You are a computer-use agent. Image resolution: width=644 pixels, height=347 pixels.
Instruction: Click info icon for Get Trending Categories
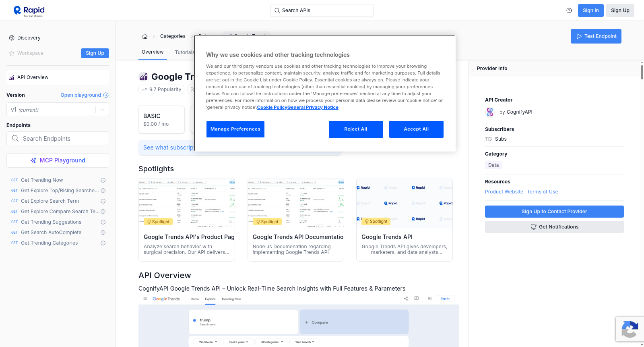tap(103, 243)
